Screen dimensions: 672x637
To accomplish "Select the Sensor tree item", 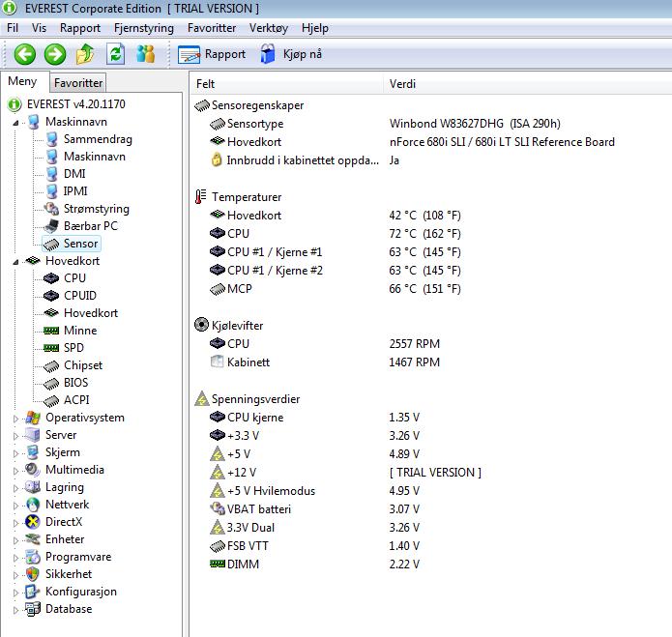I will click(x=72, y=244).
